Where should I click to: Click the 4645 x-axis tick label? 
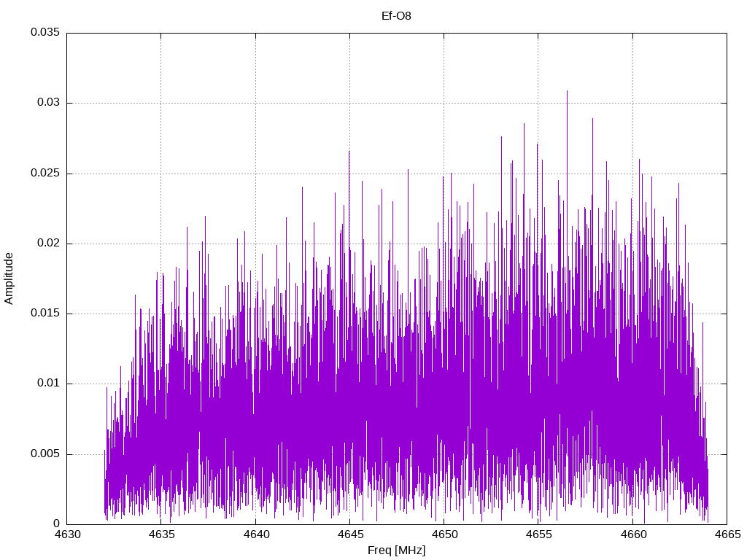click(x=350, y=534)
